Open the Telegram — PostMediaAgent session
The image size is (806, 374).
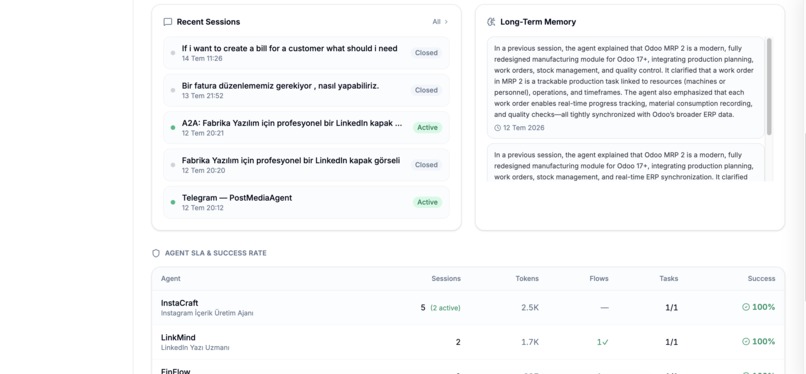point(306,202)
